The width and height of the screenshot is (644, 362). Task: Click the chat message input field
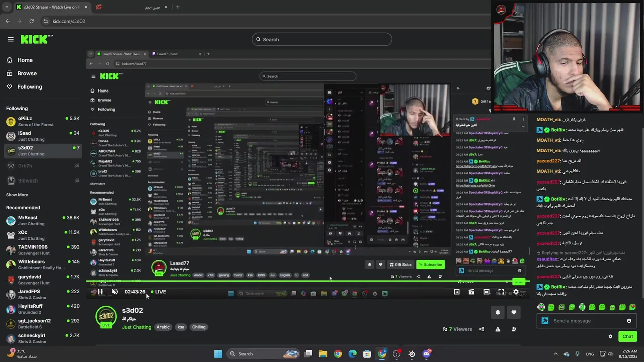click(587, 321)
